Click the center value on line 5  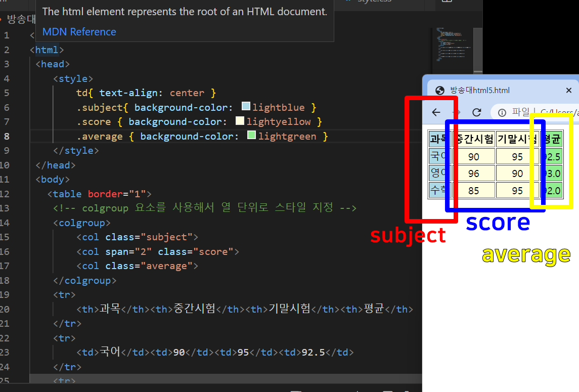click(187, 93)
